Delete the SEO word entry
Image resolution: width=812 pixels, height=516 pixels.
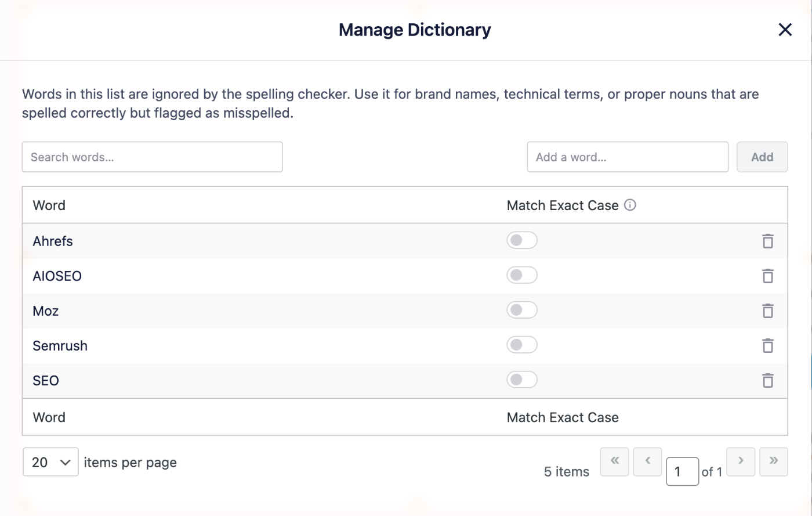coord(767,380)
